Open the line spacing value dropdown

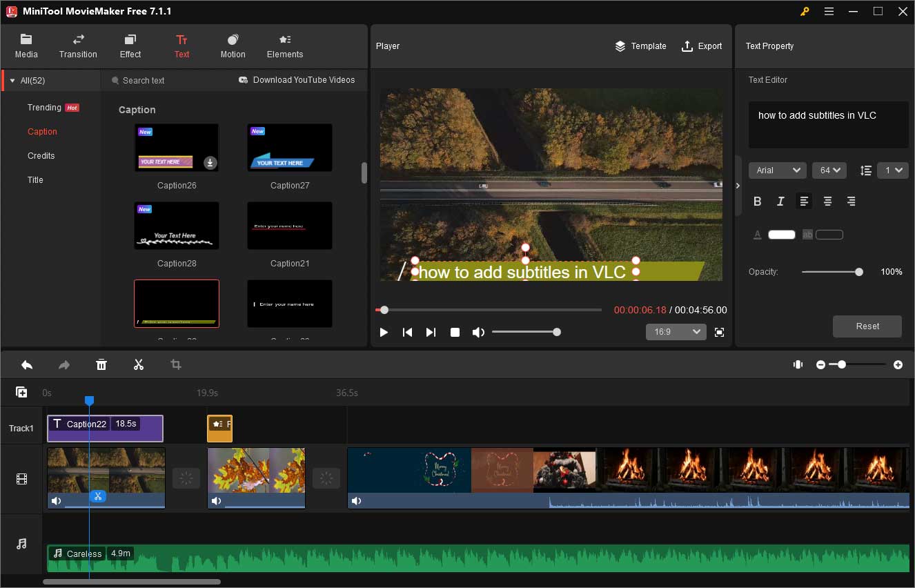click(x=893, y=170)
